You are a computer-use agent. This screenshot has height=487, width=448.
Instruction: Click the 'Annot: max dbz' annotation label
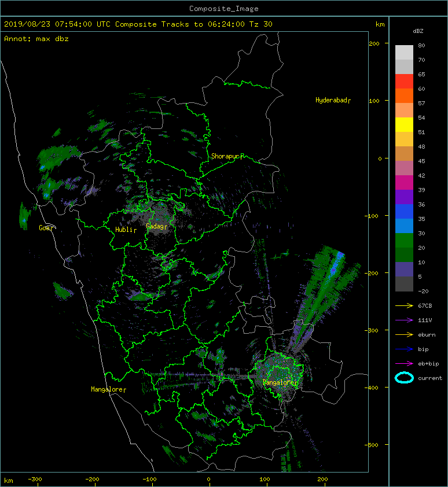(x=36, y=39)
